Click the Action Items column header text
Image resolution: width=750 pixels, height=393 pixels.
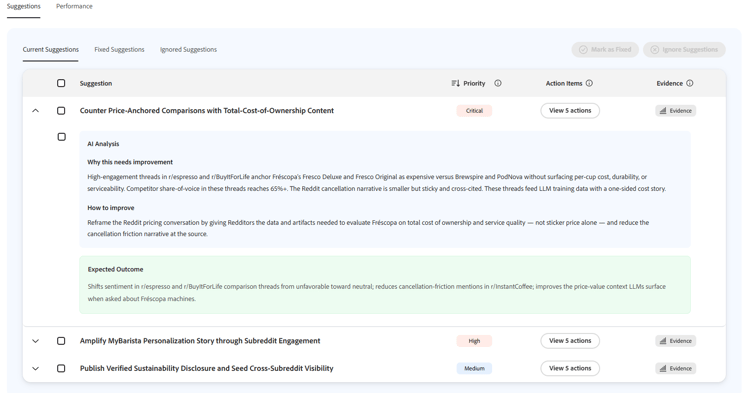(564, 83)
